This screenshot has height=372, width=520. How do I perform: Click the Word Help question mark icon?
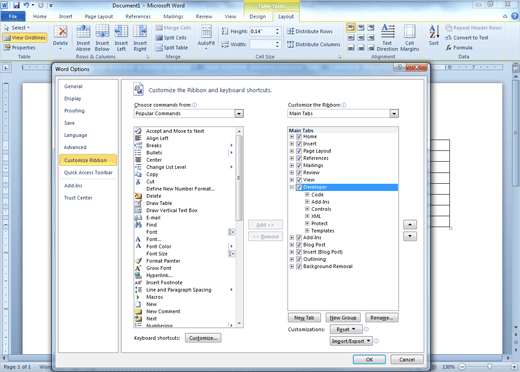point(515,16)
